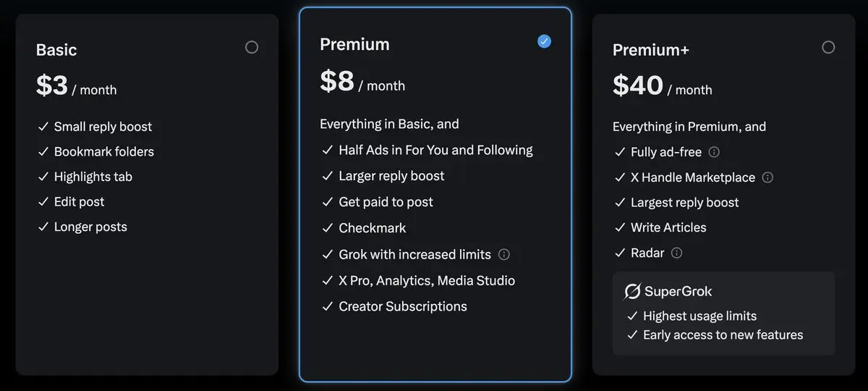The width and height of the screenshot is (868, 391).
Task: Select the Premium plan radio button
Action: coord(544,41)
